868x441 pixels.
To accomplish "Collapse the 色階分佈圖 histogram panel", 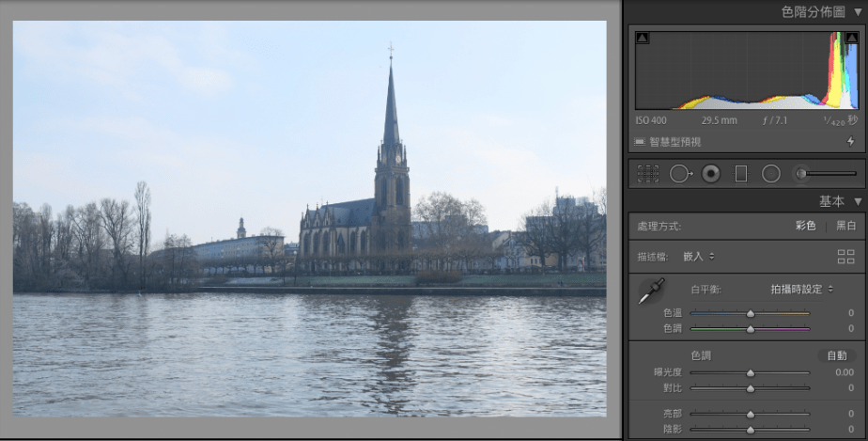I will [858, 12].
